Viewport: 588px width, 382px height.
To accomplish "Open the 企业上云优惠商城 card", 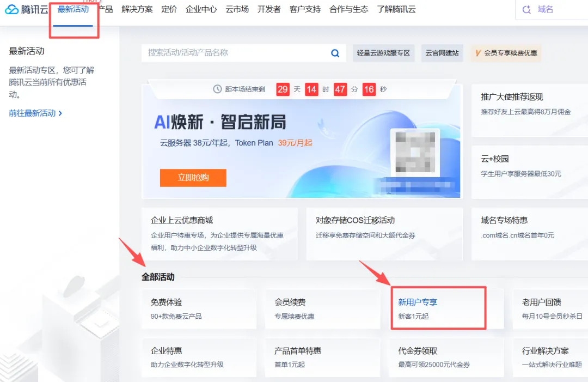I will coord(220,234).
